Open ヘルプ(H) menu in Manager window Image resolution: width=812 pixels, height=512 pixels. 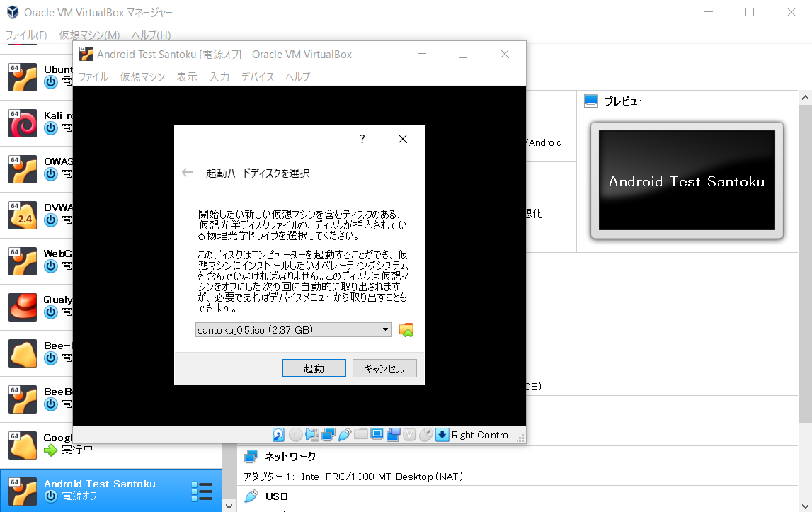151,35
